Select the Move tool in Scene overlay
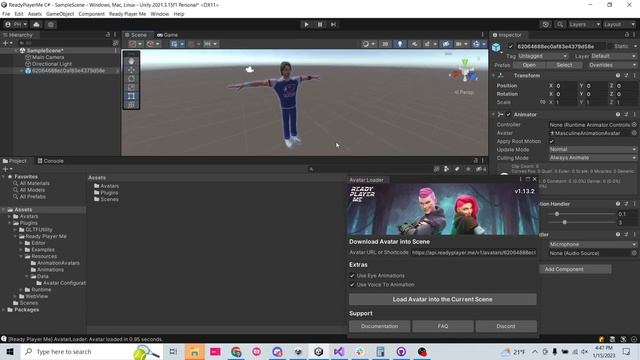This screenshot has width=640, height=360. (x=131, y=70)
